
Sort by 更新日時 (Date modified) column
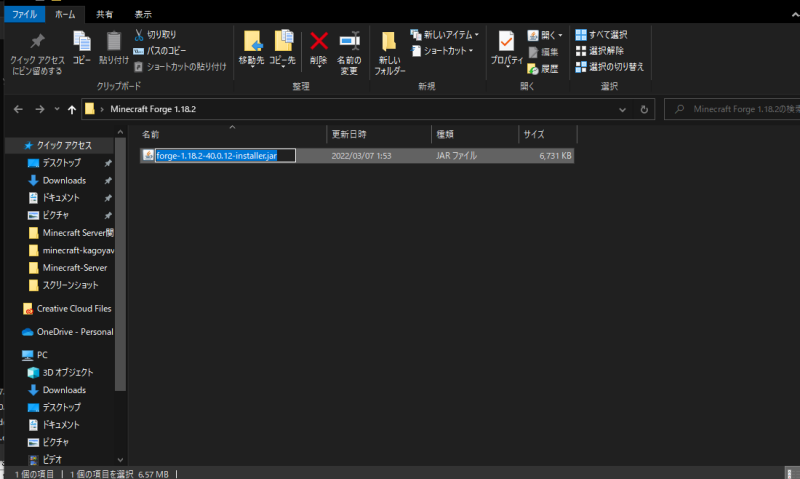pyautogui.click(x=379, y=134)
